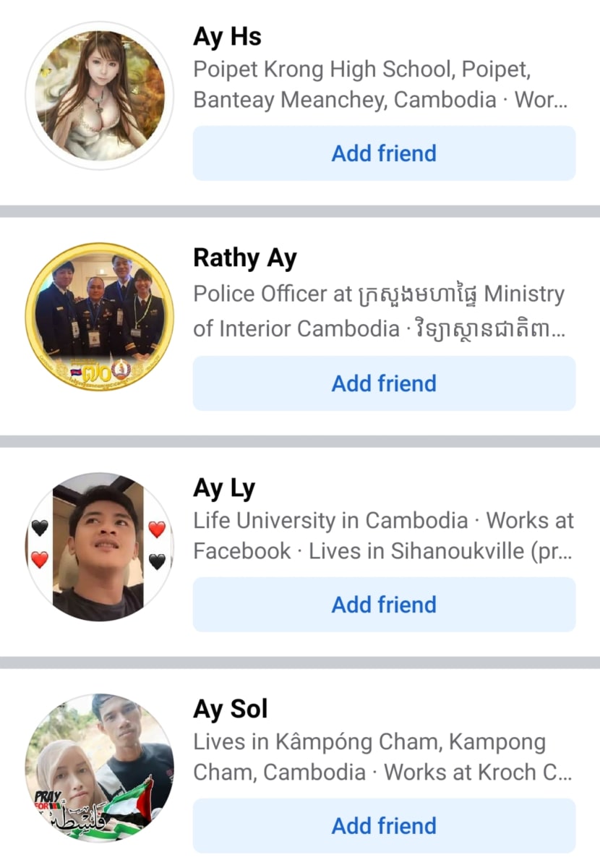
Task: View Poipet Krong High School details text
Action: tap(381, 85)
